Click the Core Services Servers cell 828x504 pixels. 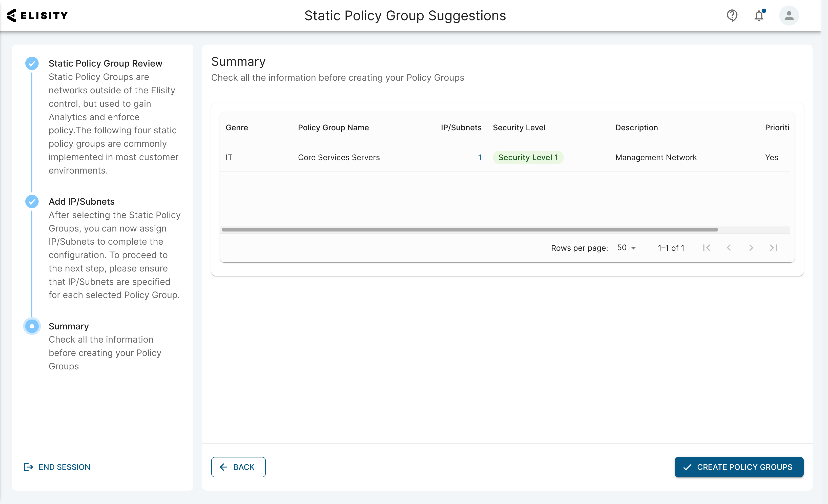[x=339, y=157]
